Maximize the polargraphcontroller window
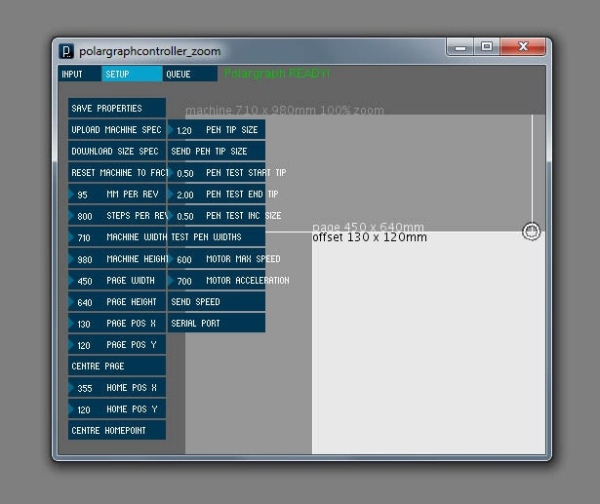This screenshot has width=600, height=504. (x=487, y=47)
